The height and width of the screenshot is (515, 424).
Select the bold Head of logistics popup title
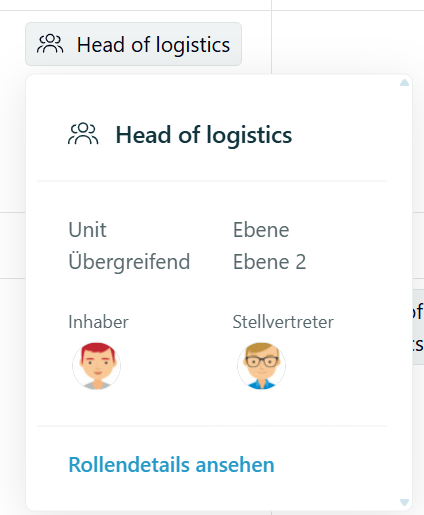(204, 135)
